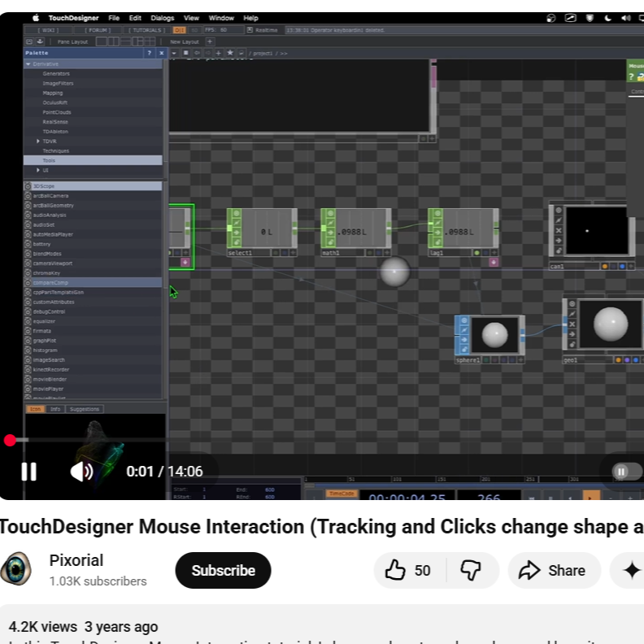Expand the TDVR folder
This screenshot has height=644, width=644.
pyautogui.click(x=37, y=141)
